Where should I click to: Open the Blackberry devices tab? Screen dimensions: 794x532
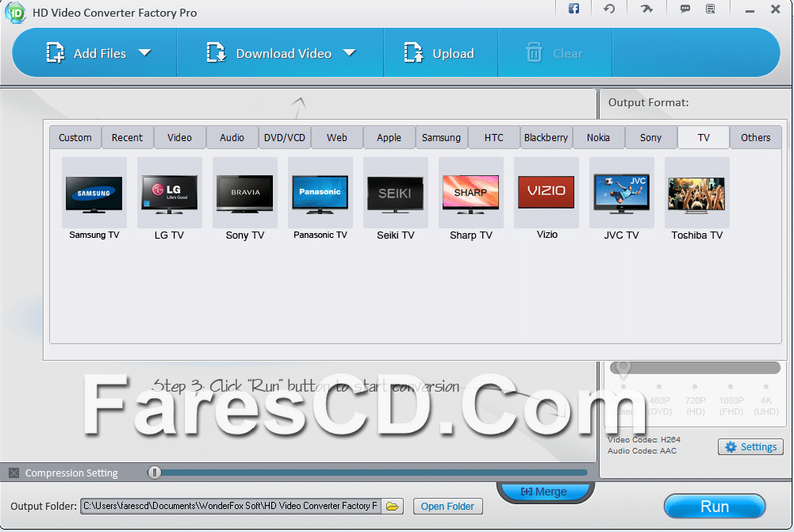coord(546,138)
